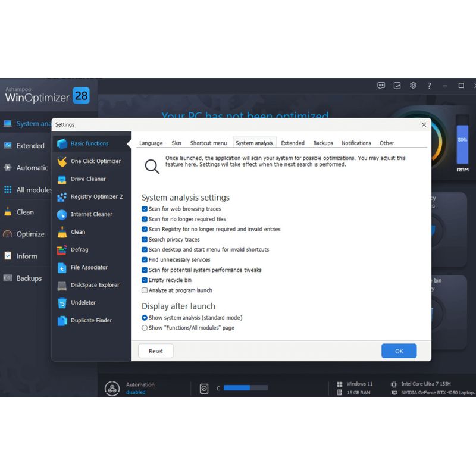Click the Automation status icon
The image size is (476, 476).
[112, 389]
